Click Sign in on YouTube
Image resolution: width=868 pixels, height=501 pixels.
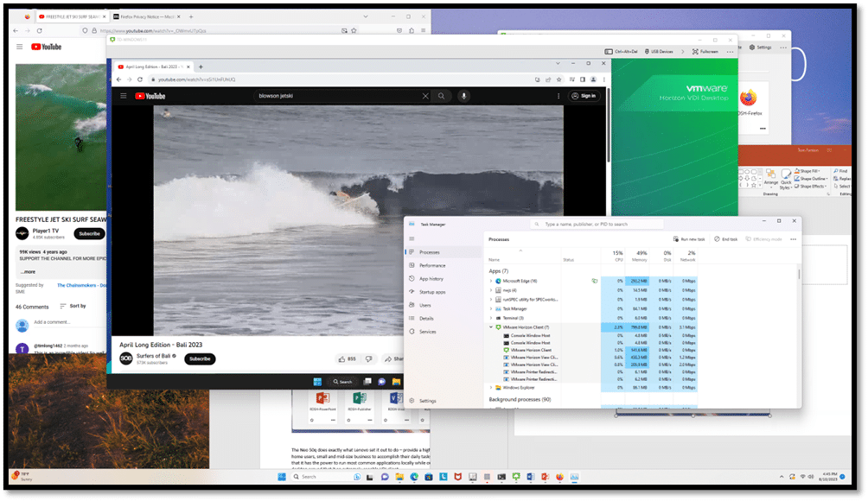584,96
